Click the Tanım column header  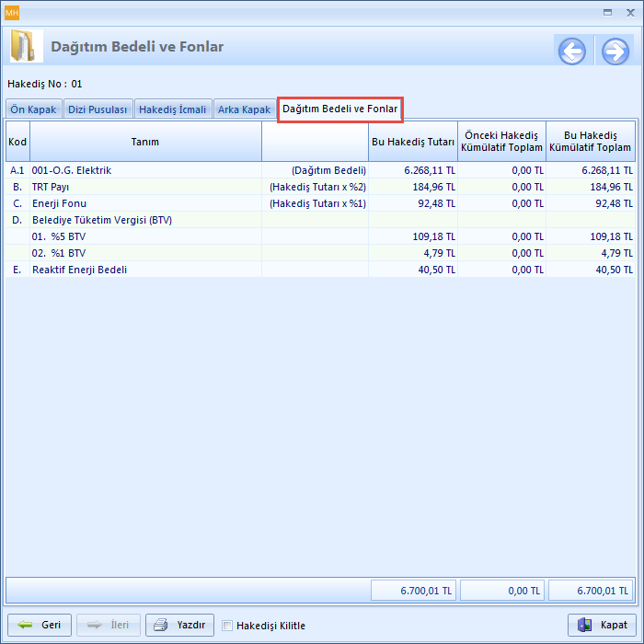145,142
